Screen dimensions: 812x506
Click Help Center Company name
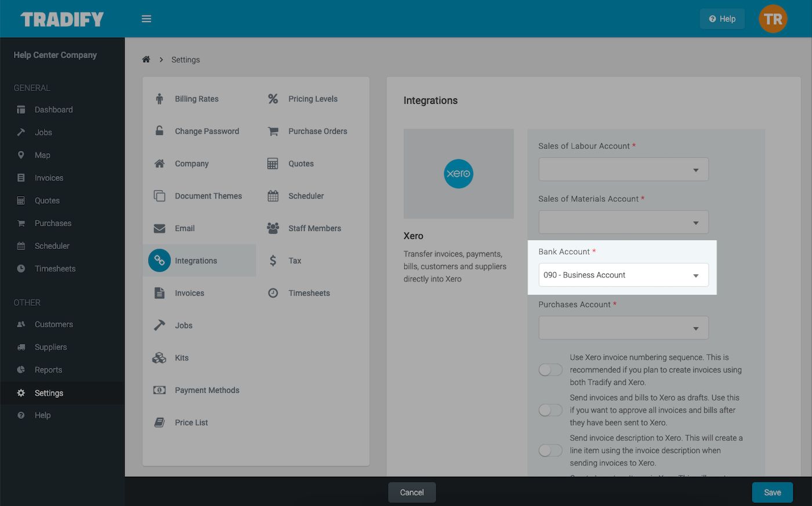(55, 55)
